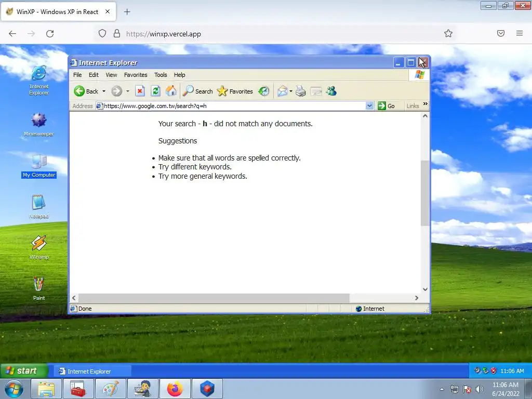This screenshot has width=532, height=399.
Task: Open the red toolbox app in taskbar
Action: (x=78, y=389)
